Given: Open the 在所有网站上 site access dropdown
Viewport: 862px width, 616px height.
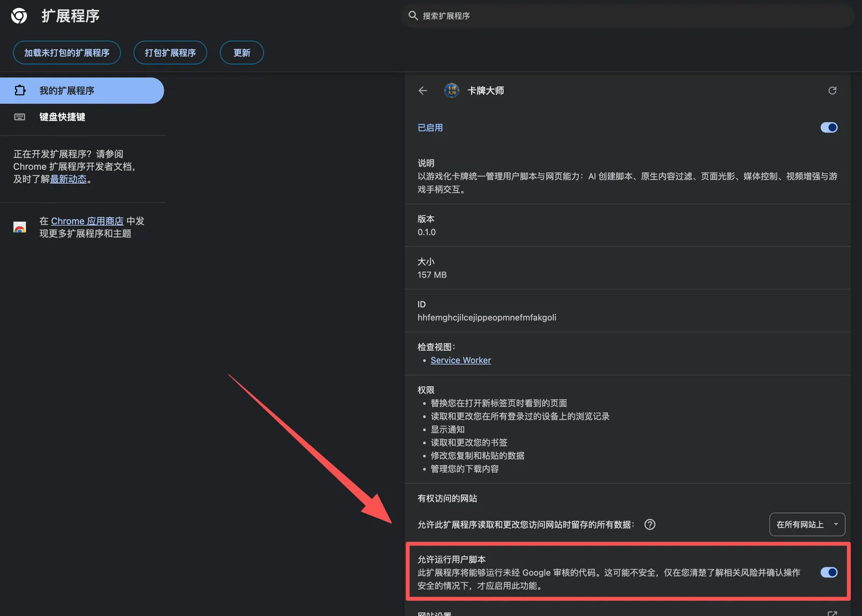Looking at the screenshot, I should click(807, 524).
